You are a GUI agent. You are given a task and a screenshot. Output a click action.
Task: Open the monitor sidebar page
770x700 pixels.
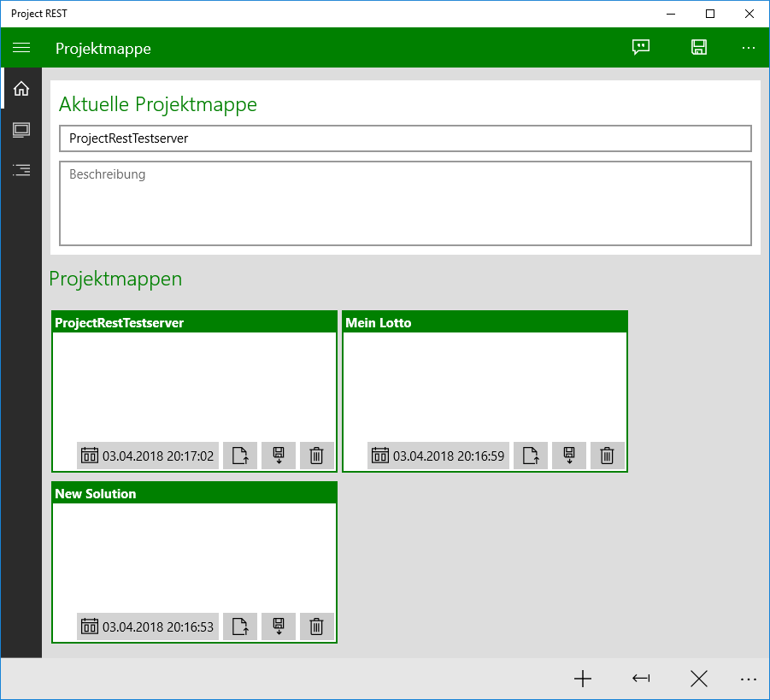pyautogui.click(x=21, y=130)
